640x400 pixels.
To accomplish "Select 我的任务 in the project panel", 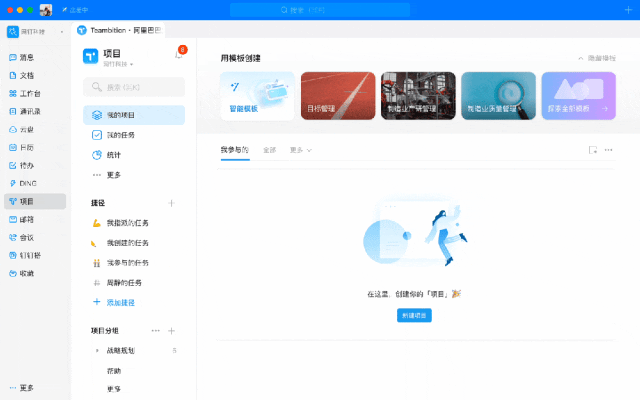I will 120,135.
